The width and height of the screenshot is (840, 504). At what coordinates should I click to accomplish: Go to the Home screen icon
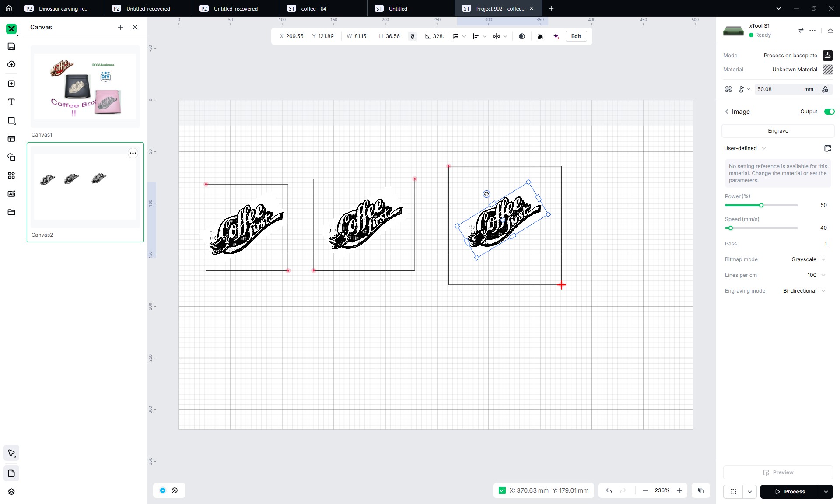point(9,8)
